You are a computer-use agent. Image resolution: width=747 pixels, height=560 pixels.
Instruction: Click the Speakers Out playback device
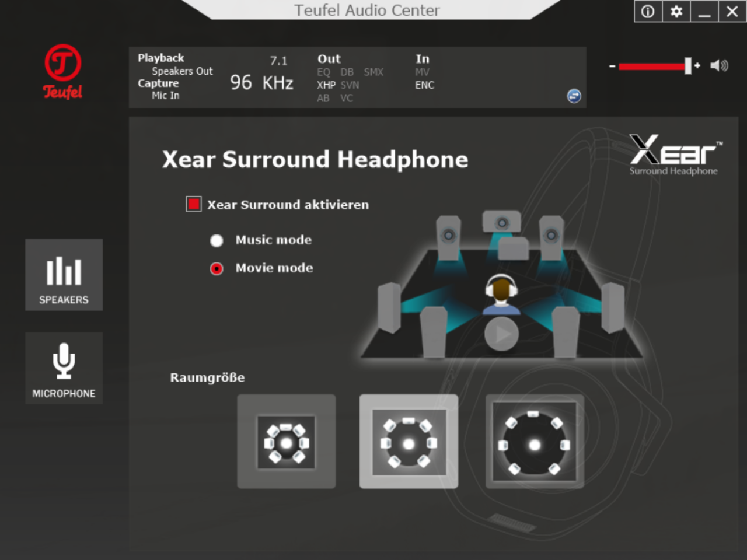point(182,71)
